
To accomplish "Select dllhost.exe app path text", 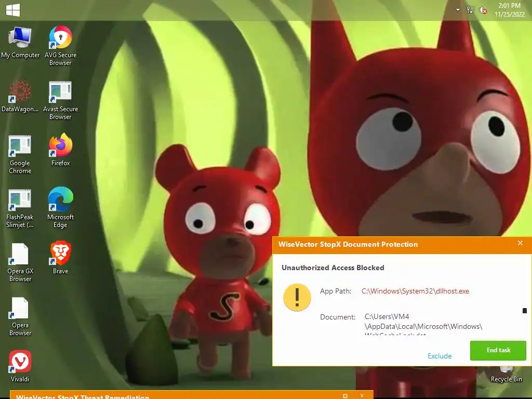I will 415,291.
